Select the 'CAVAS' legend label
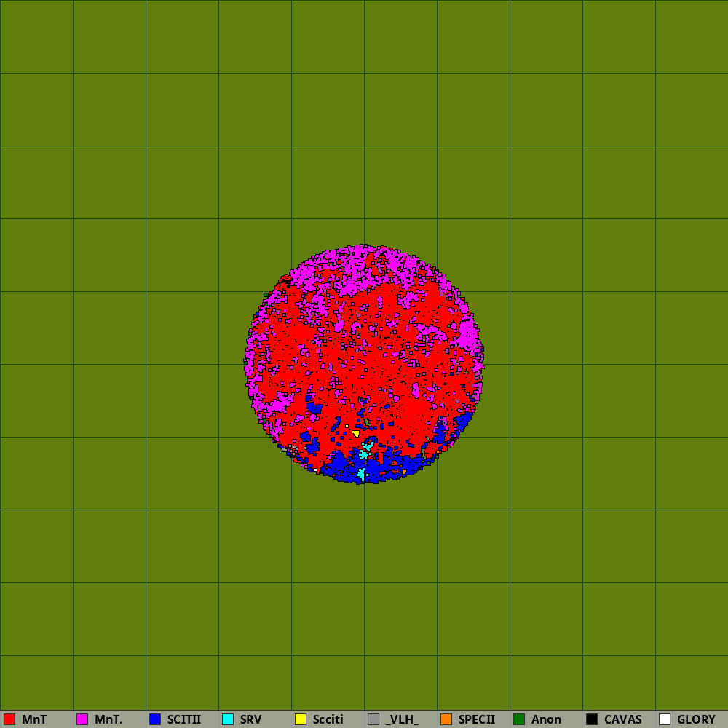Viewport: 728px width, 728px height. click(623, 719)
